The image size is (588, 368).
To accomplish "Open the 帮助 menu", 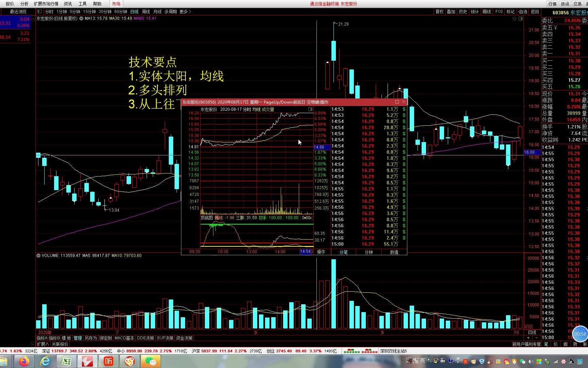I will (97, 4).
